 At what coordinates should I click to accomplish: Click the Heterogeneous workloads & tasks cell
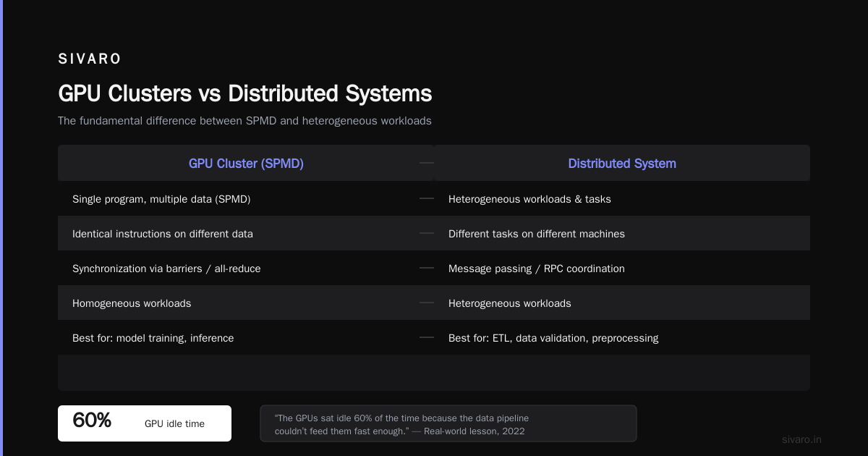tap(622, 198)
